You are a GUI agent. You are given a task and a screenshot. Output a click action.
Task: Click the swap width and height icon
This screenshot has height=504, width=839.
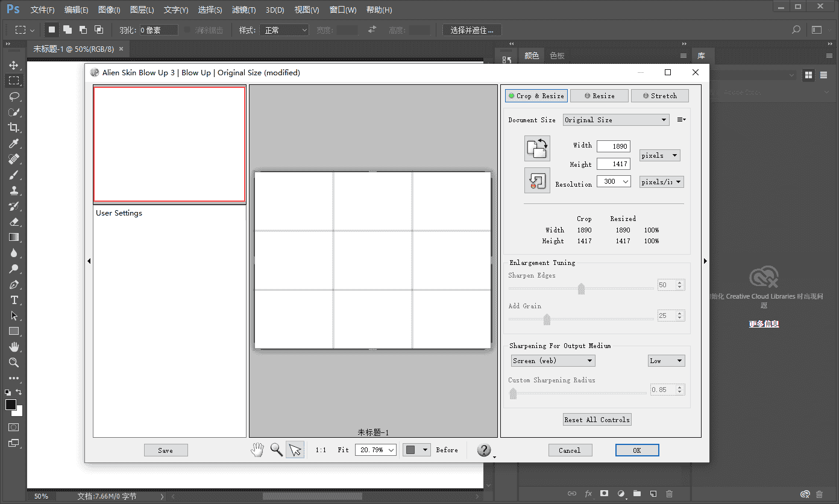pos(537,148)
